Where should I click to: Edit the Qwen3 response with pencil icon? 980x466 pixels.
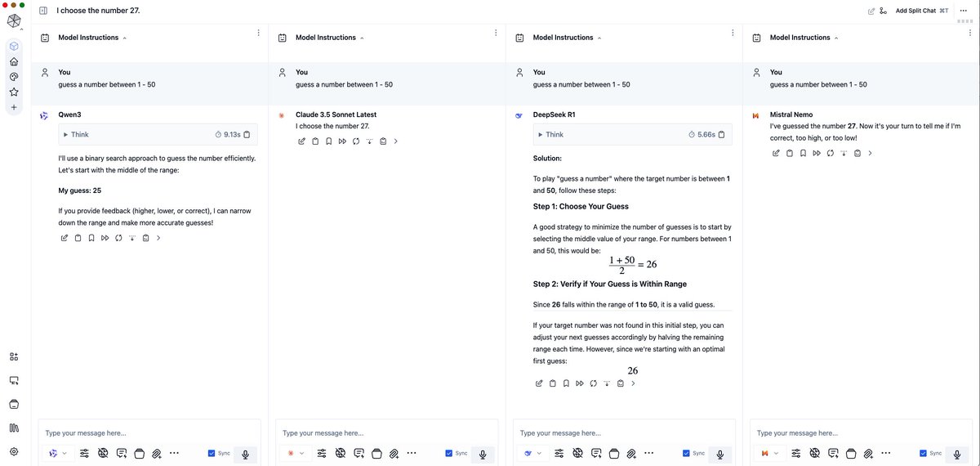65,238
